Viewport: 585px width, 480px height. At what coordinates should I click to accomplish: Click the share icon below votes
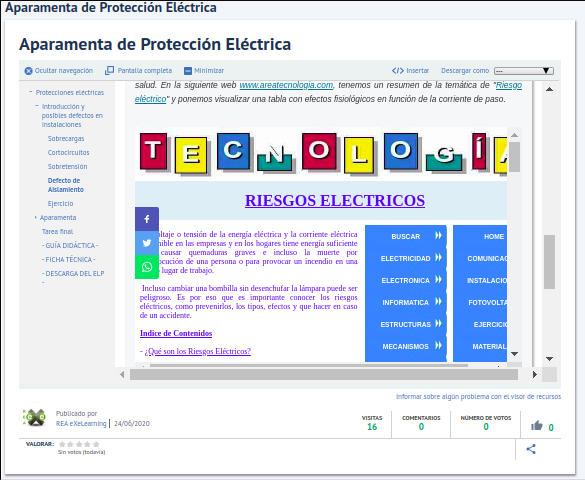click(x=531, y=449)
